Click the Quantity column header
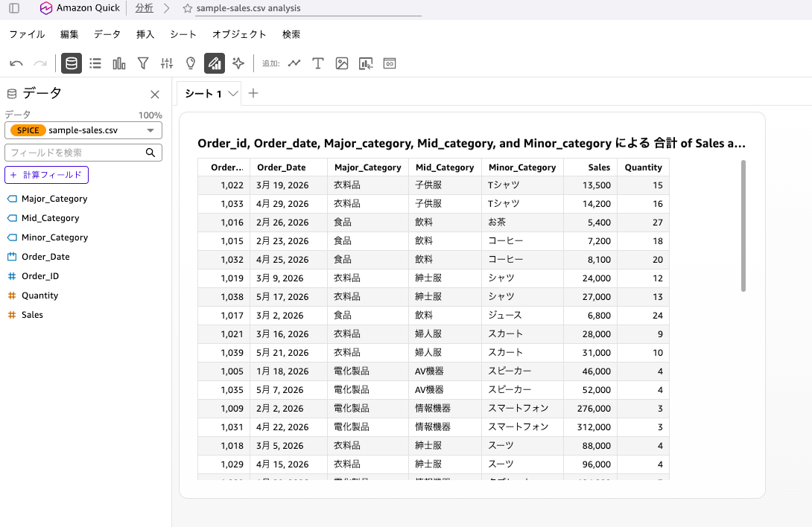812x527 pixels. pyautogui.click(x=643, y=167)
